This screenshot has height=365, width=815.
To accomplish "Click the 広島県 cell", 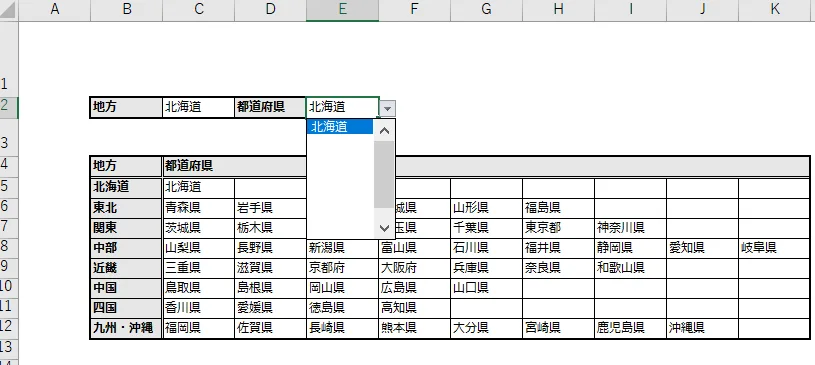I will pos(414,288).
